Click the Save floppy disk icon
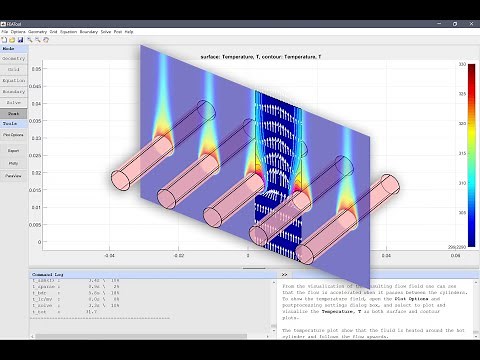 coord(20,40)
